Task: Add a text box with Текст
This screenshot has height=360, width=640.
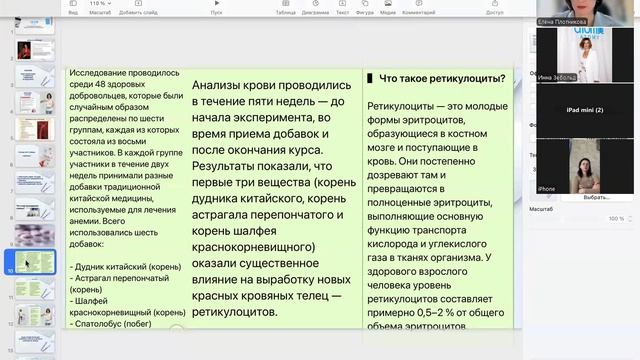Action: point(342,7)
